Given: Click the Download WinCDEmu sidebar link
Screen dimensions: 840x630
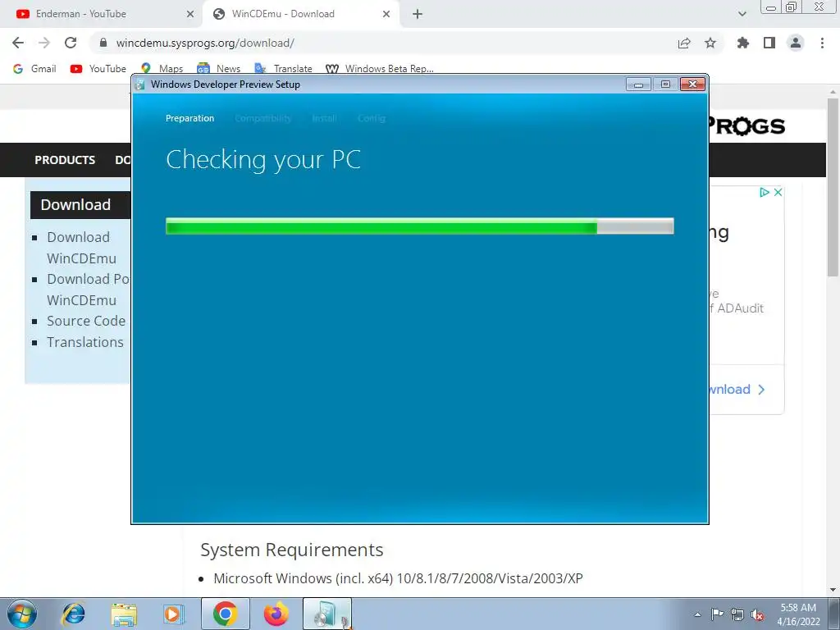Looking at the screenshot, I should [x=81, y=248].
